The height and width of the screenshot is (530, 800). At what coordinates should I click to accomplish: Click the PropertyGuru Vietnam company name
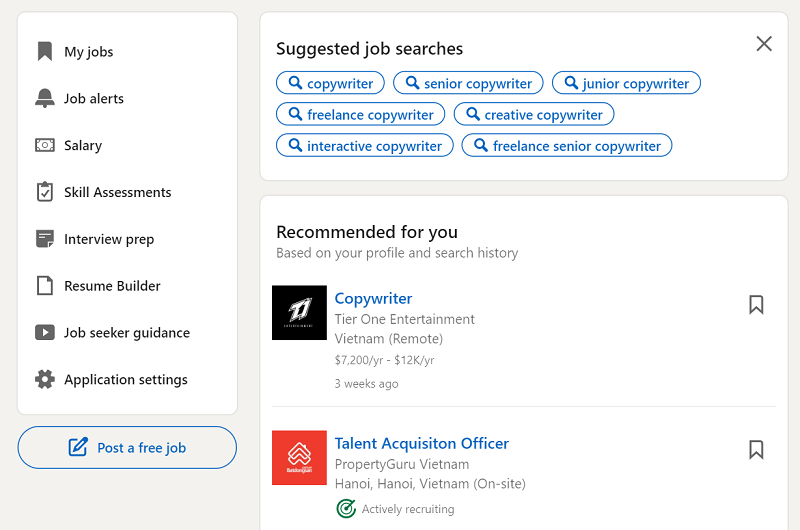click(x=402, y=464)
